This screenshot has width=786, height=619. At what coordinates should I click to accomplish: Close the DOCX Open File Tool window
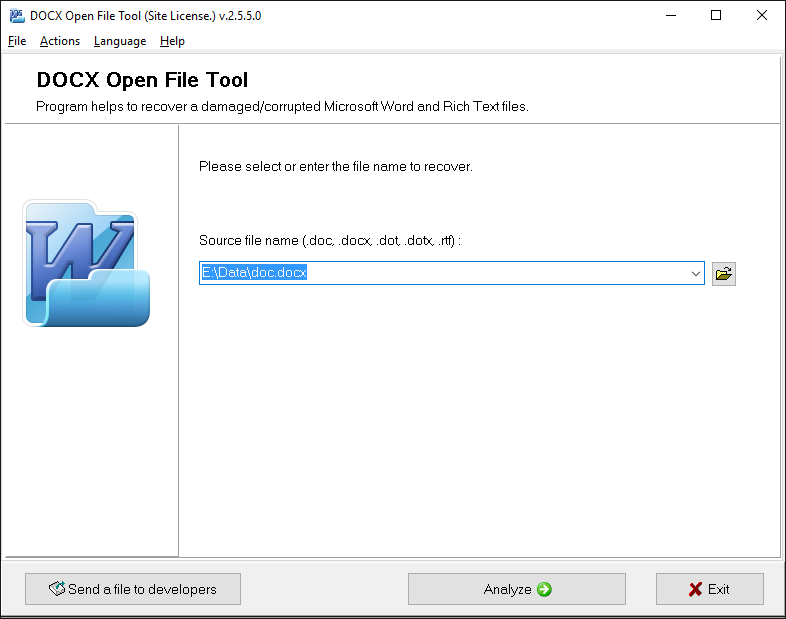tap(762, 16)
